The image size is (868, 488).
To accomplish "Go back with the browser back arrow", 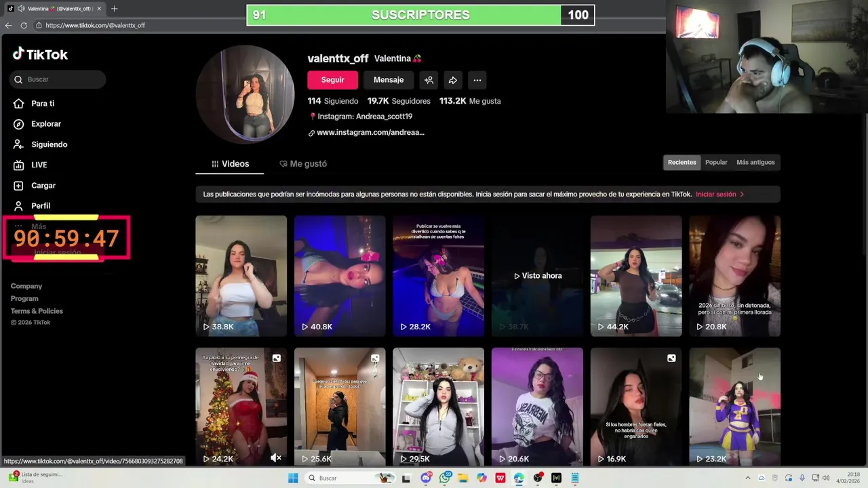I will [x=8, y=25].
